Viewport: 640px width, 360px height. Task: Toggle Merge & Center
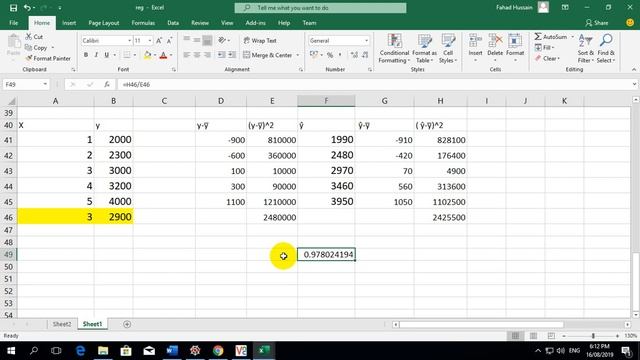pyautogui.click(x=268, y=55)
